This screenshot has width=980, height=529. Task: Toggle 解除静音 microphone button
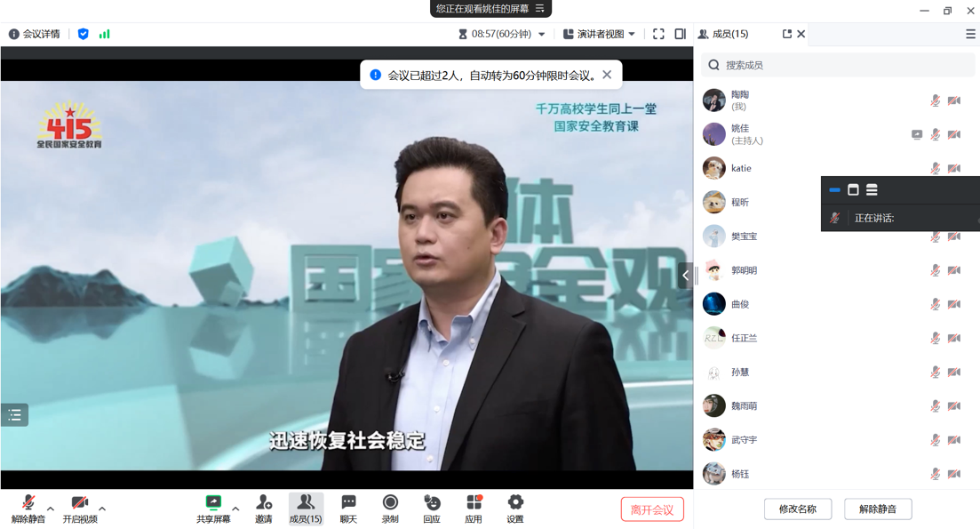(x=28, y=503)
